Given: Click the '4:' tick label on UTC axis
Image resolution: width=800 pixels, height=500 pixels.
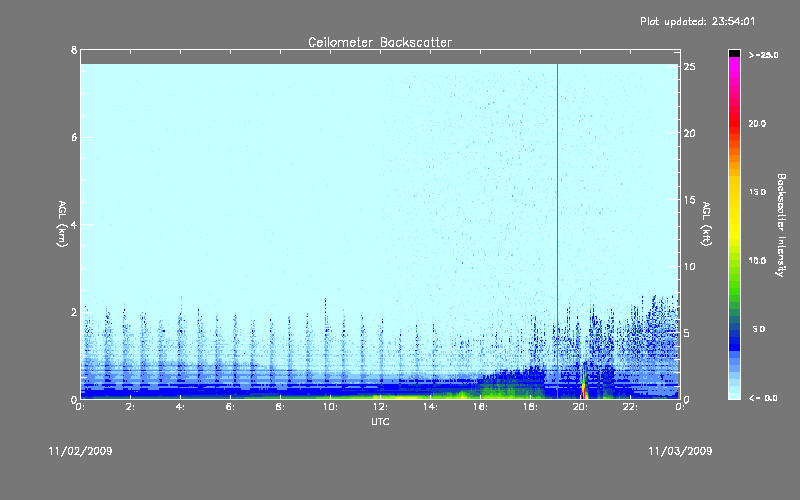Looking at the screenshot, I should tap(180, 407).
